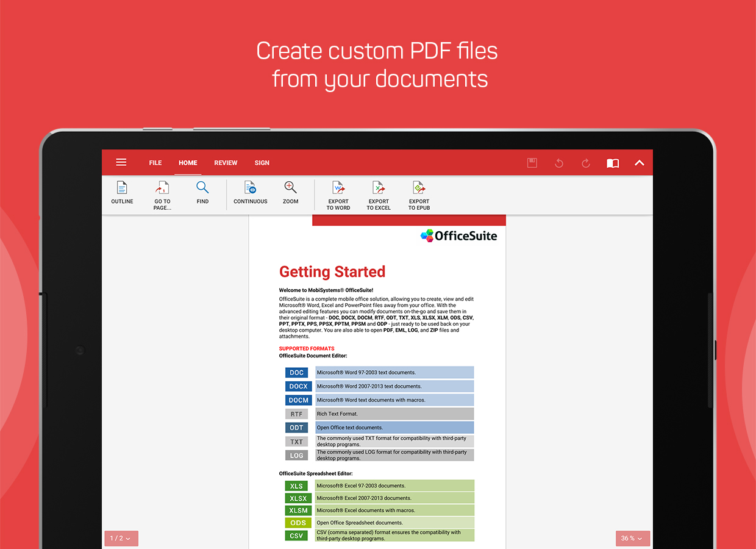Toggle Continuous page view mode

250,188
